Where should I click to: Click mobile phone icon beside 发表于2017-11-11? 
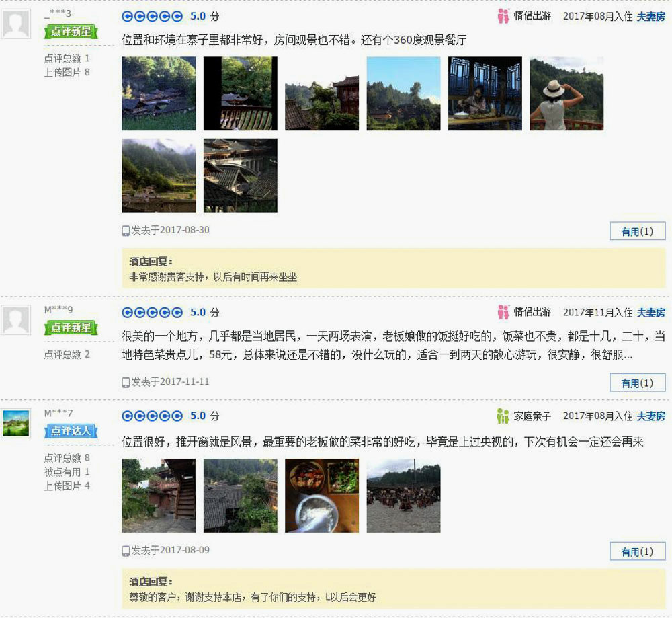[x=126, y=382]
